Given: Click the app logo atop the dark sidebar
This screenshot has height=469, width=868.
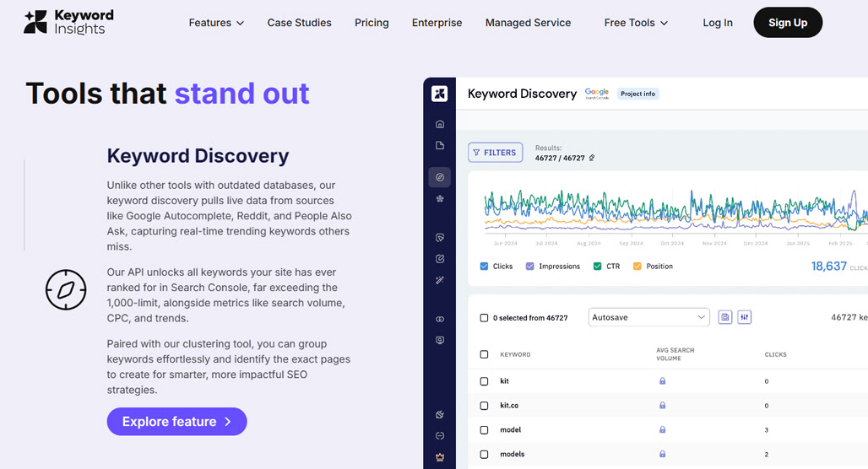Looking at the screenshot, I should [x=440, y=94].
